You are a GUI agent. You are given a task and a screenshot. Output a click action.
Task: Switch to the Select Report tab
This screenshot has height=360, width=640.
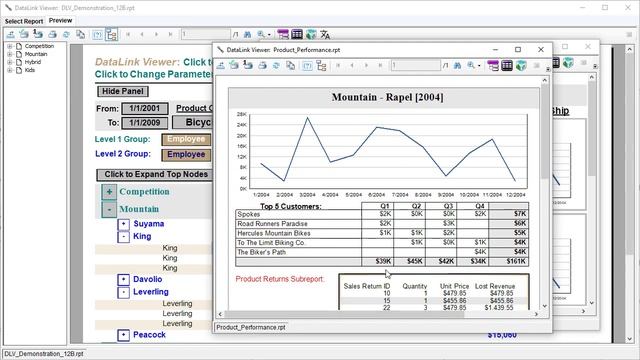24,21
